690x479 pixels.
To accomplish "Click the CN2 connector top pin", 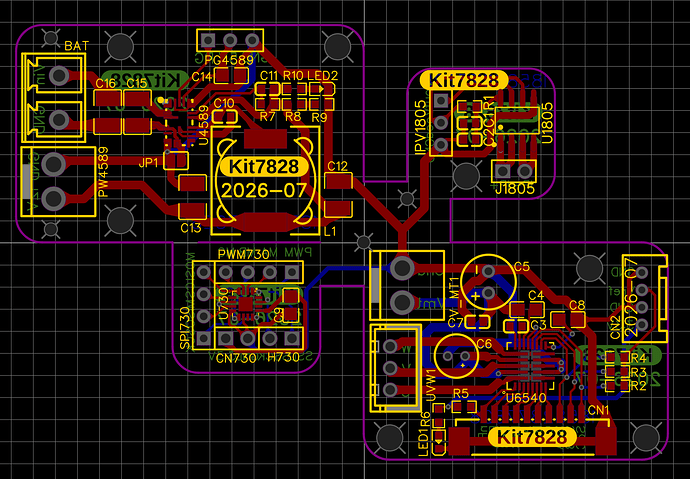I will 641,273.
